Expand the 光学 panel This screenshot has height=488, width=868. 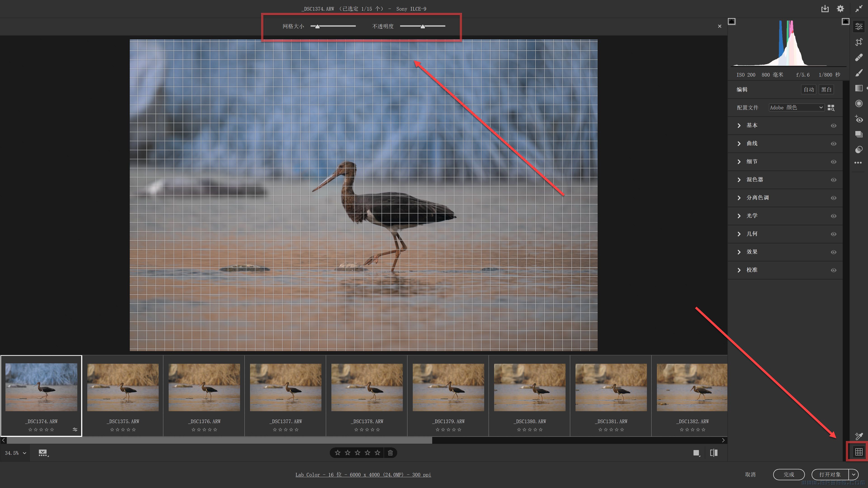coord(739,216)
